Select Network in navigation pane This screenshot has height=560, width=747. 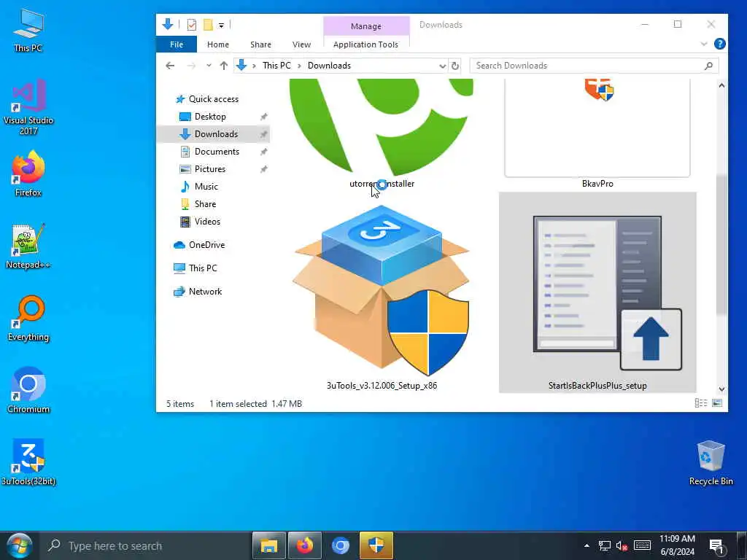tap(205, 292)
